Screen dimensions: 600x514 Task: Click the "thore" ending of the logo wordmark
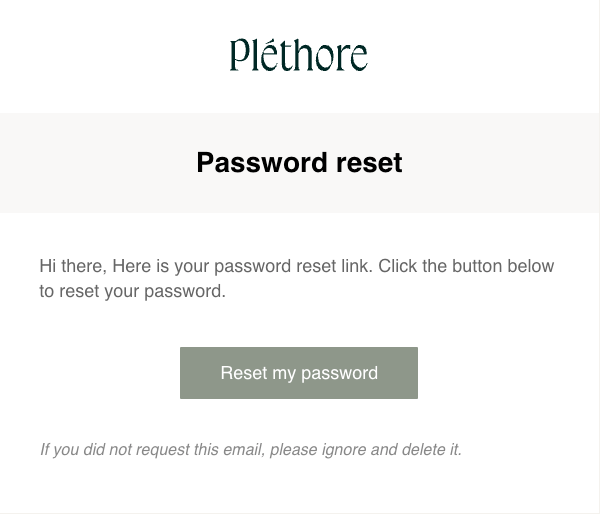[x=324, y=55]
